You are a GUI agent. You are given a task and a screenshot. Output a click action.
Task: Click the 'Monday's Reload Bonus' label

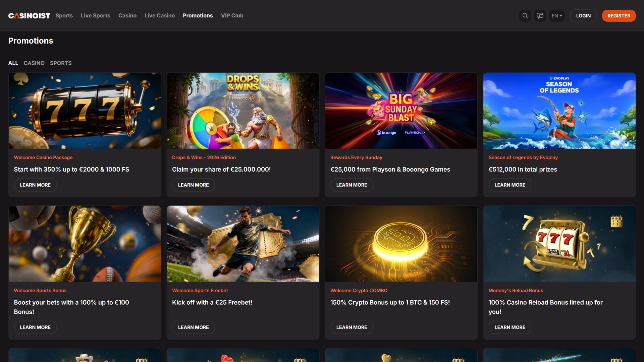click(516, 291)
